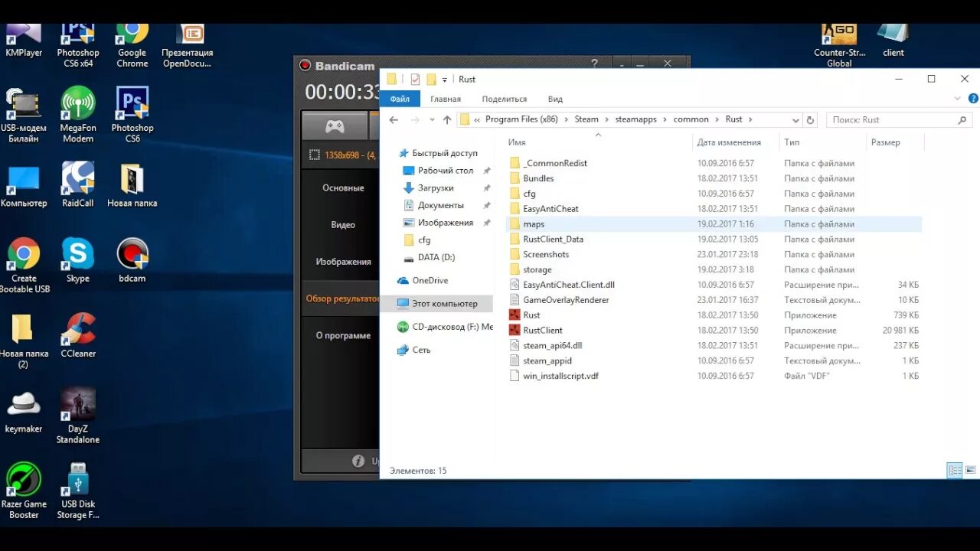The height and width of the screenshot is (551, 980).
Task: Select the GameOverlayRenderer text file
Action: [x=566, y=300]
